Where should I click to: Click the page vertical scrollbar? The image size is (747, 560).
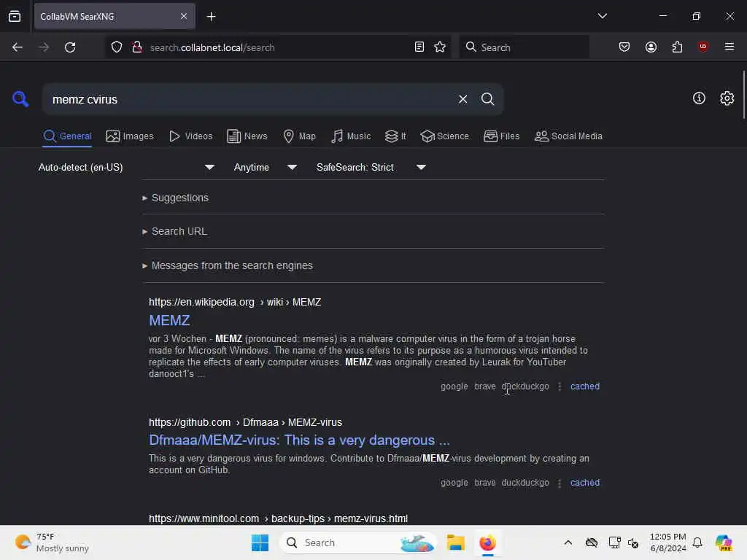743,95
